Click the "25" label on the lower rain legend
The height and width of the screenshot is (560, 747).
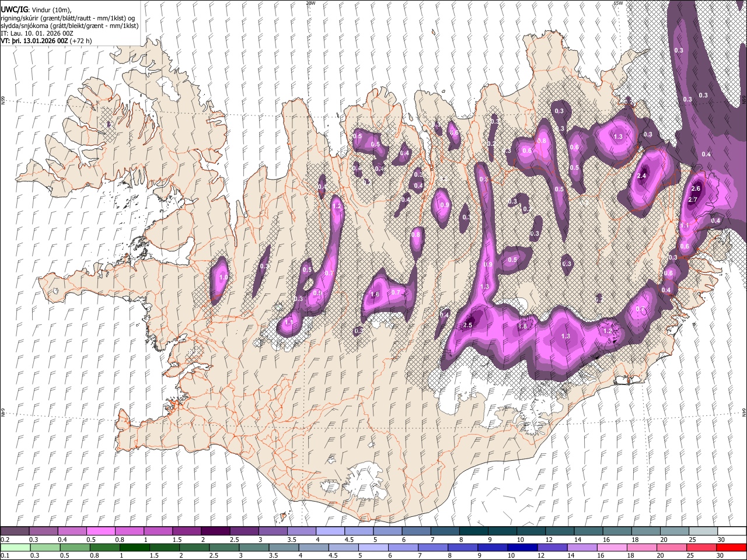pos(691,556)
